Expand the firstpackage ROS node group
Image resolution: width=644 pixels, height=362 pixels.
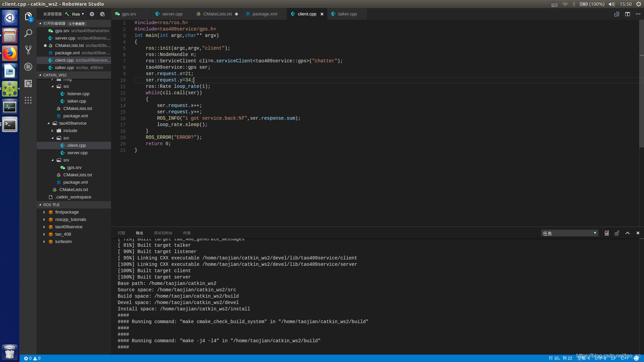pyautogui.click(x=44, y=212)
